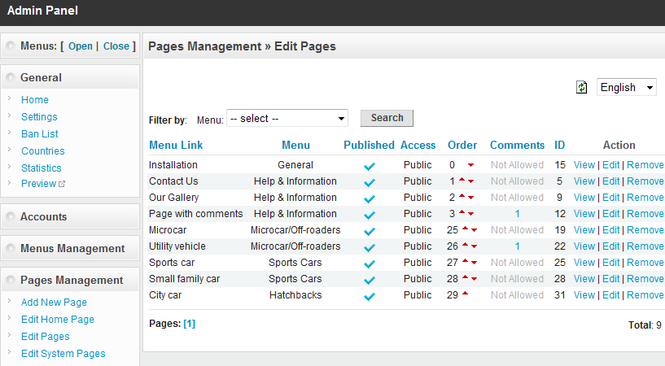Toggle published checkmark for Our Gallery
The image size is (665, 366).
(369, 198)
